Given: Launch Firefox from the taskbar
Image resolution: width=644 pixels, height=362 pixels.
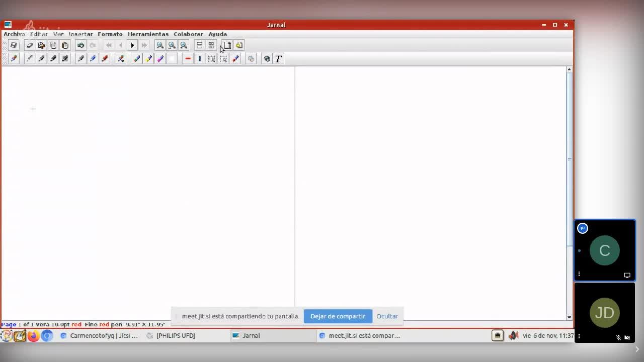Looking at the screenshot, I should (x=33, y=336).
